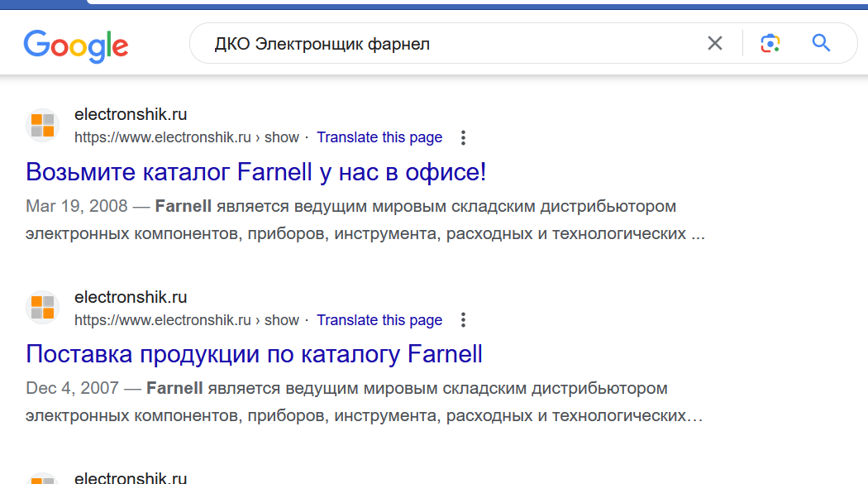The height and width of the screenshot is (484, 868).
Task: Open "Поставка продукции по каталогу Farnell" result
Action: pos(254,354)
